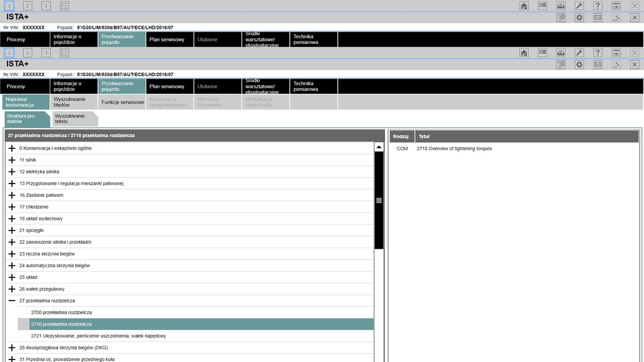Collapse the '27 przekładnia rozdzielcza' node

tap(12, 301)
